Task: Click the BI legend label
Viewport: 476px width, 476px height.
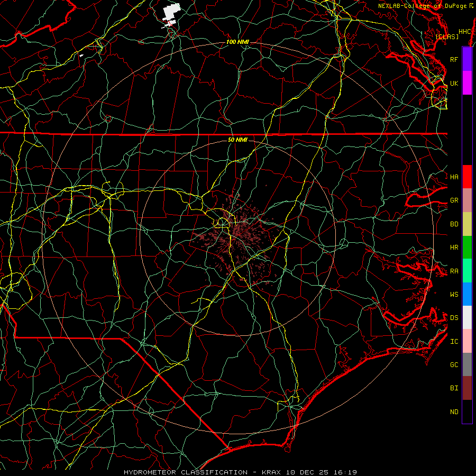Action: coord(454,388)
